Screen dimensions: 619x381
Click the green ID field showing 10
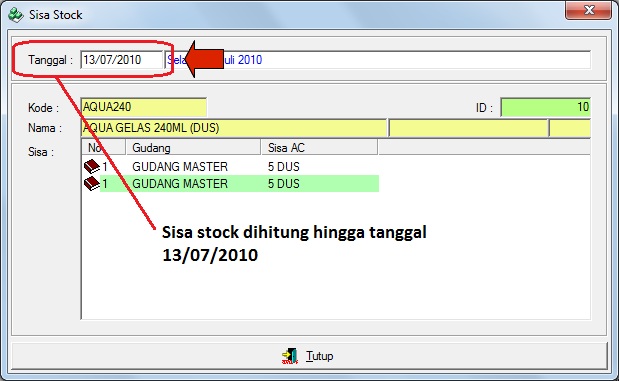click(x=546, y=107)
